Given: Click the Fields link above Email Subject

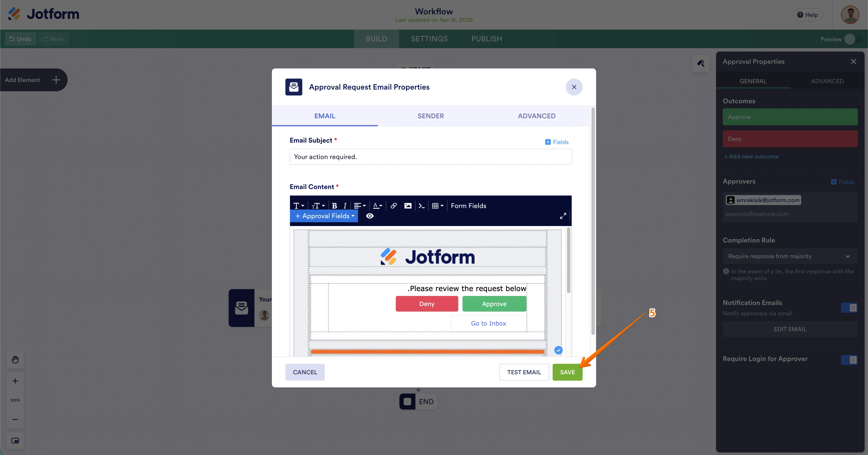Looking at the screenshot, I should pos(557,142).
